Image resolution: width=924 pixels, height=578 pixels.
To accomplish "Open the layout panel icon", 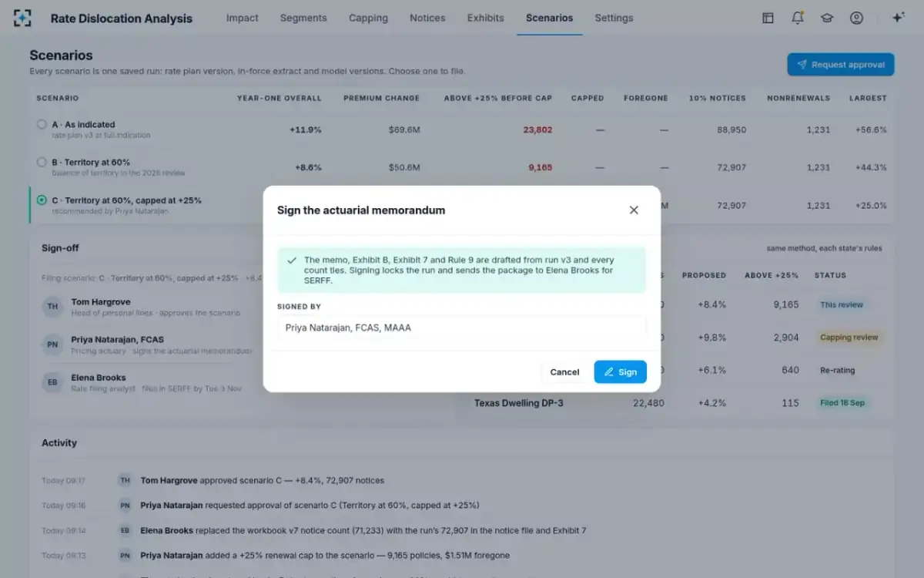I will click(768, 18).
